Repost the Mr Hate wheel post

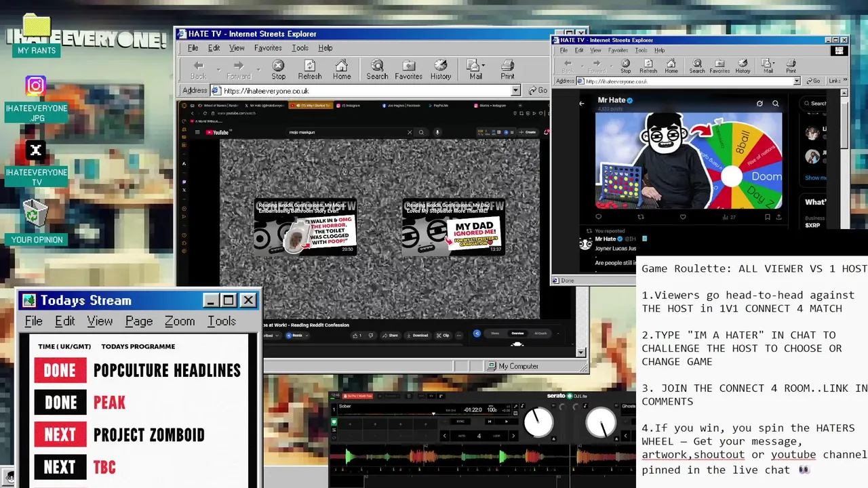coord(641,217)
